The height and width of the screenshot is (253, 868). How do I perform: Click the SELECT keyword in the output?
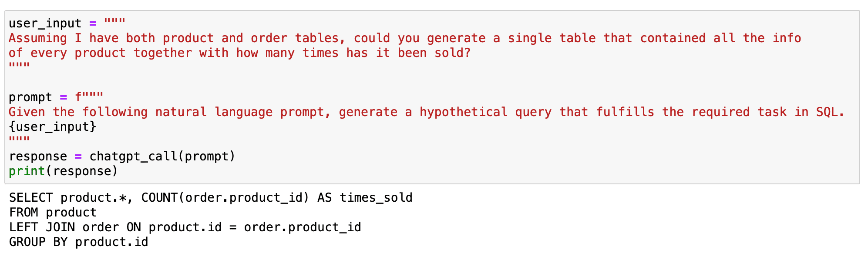30,198
